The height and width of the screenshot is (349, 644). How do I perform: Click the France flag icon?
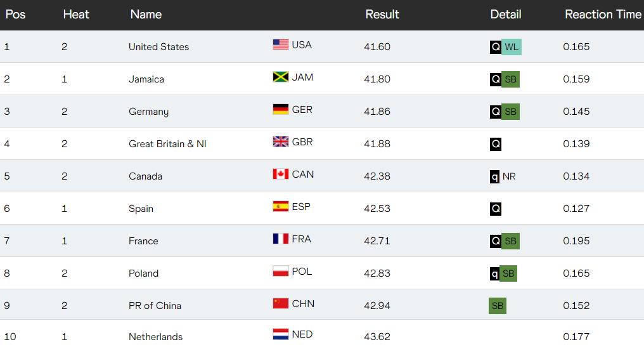[281, 239]
